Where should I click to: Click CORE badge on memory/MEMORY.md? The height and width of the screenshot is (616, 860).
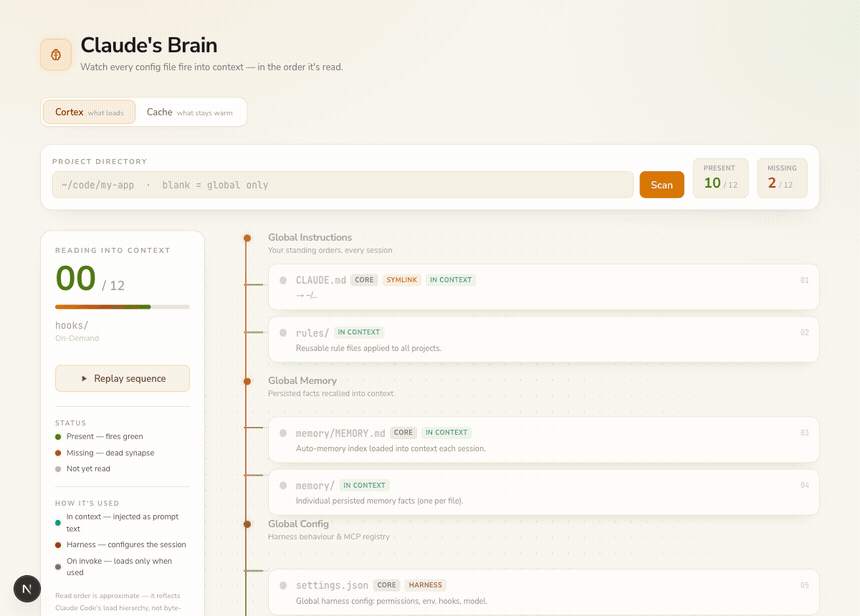coord(403,432)
